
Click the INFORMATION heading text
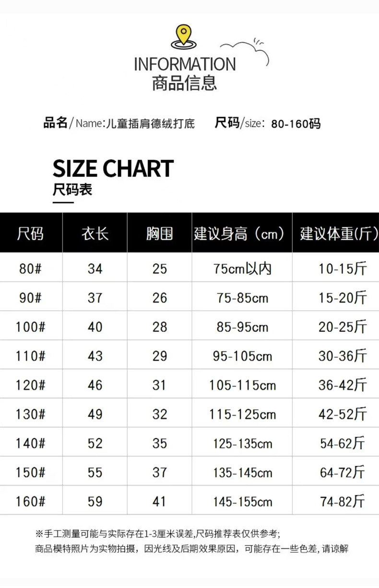[185, 64]
